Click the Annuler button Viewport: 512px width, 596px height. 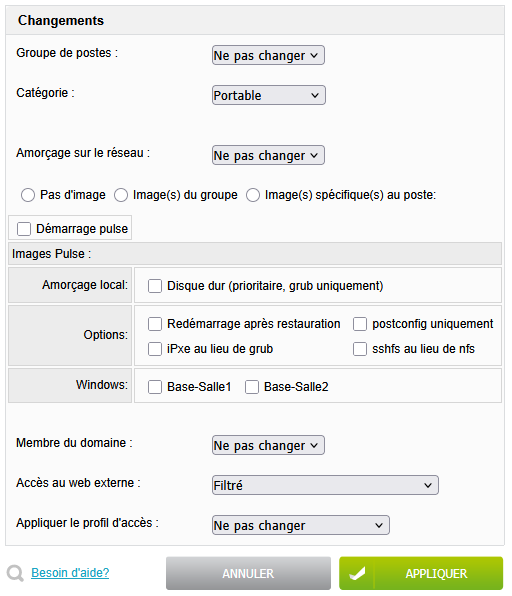[248, 574]
